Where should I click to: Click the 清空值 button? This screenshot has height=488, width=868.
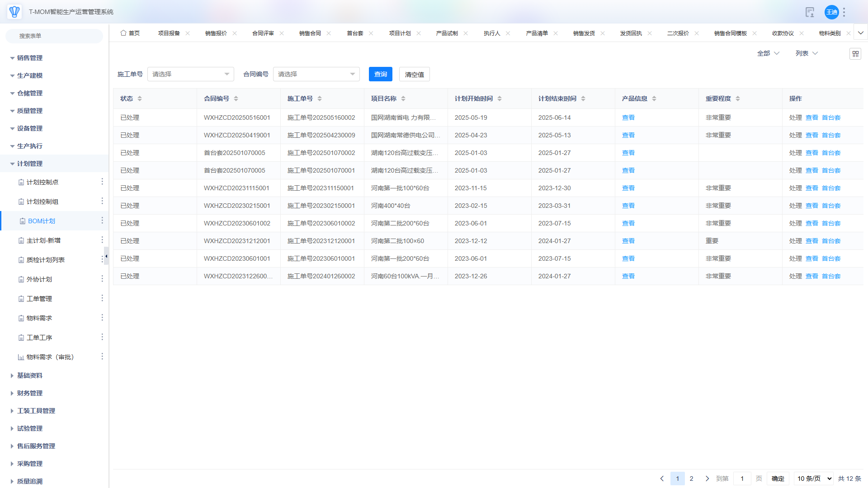(414, 75)
